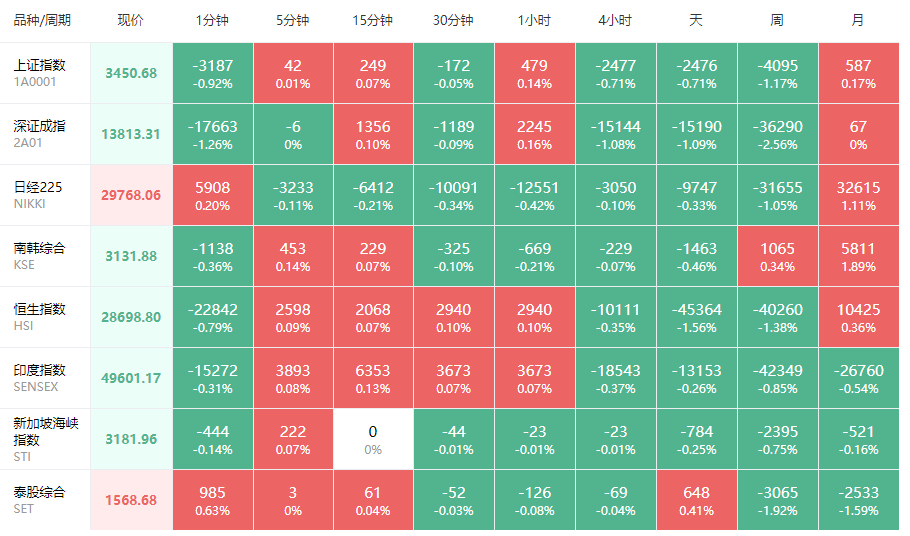
Task: Select 泰股综合 daily cell showing 648
Action: 696,500
